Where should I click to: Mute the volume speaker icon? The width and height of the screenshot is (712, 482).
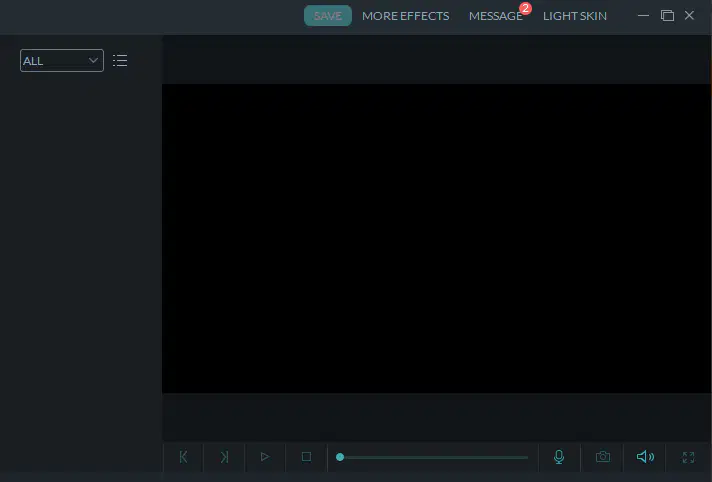click(x=645, y=457)
